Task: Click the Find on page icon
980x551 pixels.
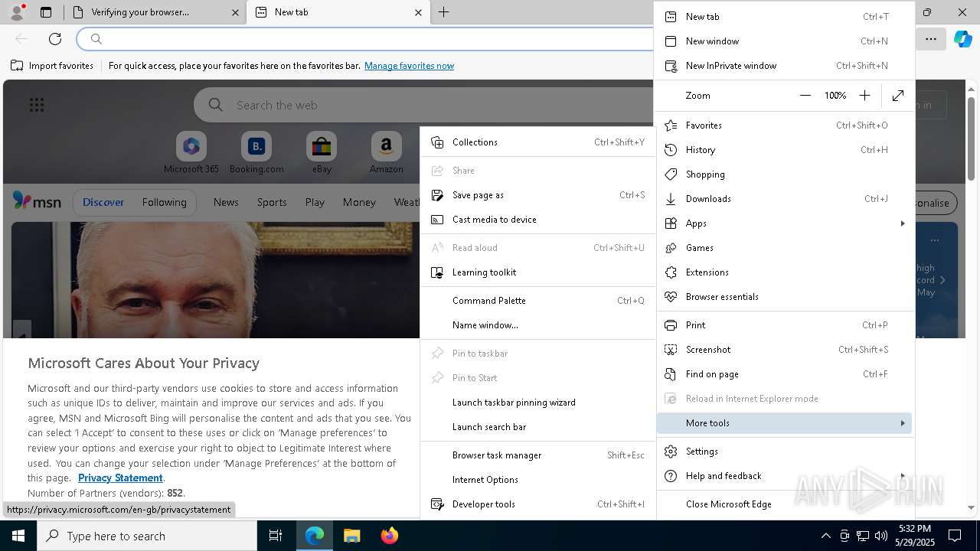Action: tap(671, 374)
